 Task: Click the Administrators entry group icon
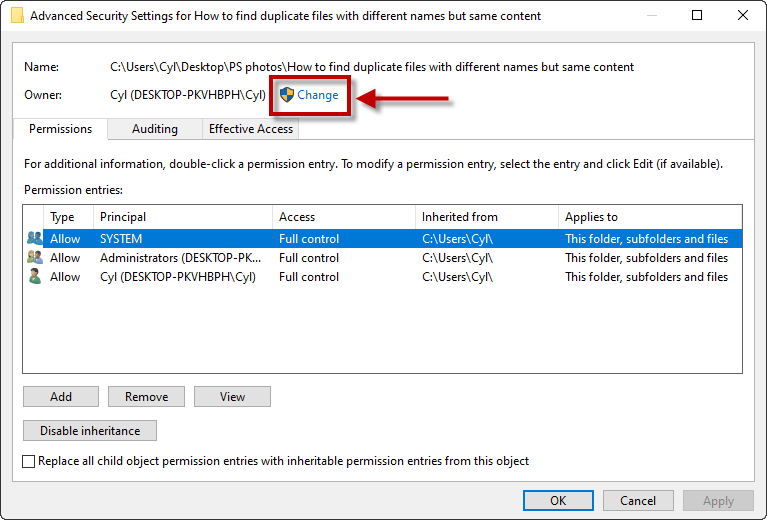[34, 257]
